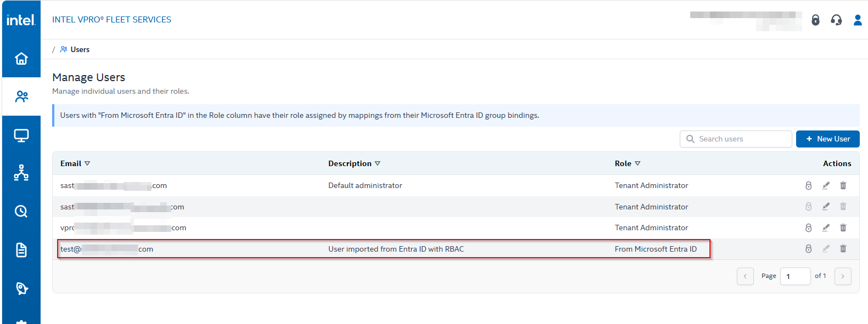868x324 pixels.
Task: Click the INTEL VPRO FLEET SERVICES title
Action: [x=111, y=20]
